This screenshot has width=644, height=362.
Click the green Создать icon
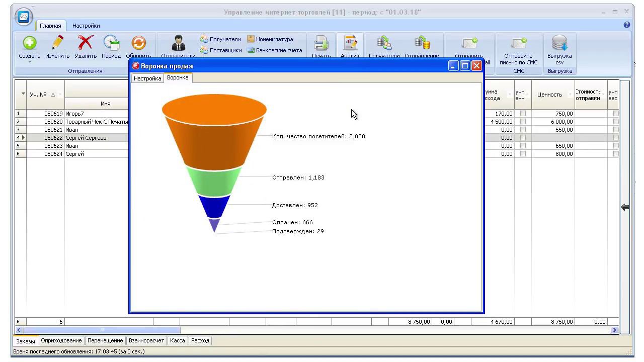(x=30, y=43)
